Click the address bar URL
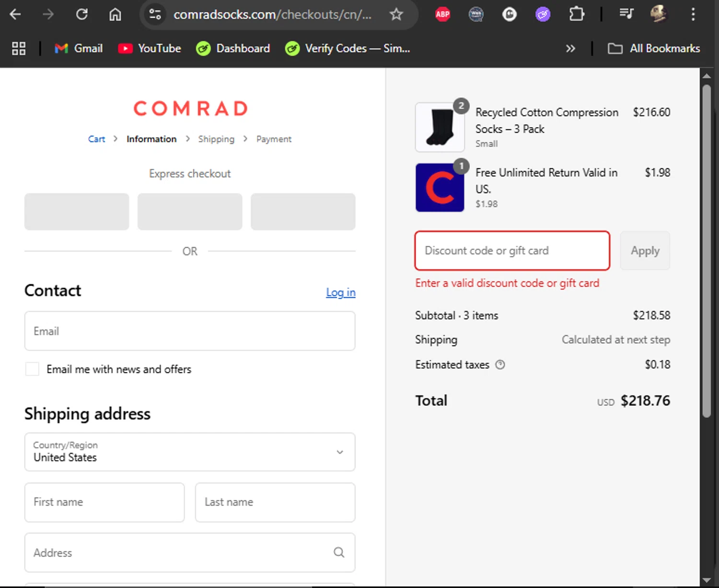Image resolution: width=719 pixels, height=588 pixels. coord(272,14)
